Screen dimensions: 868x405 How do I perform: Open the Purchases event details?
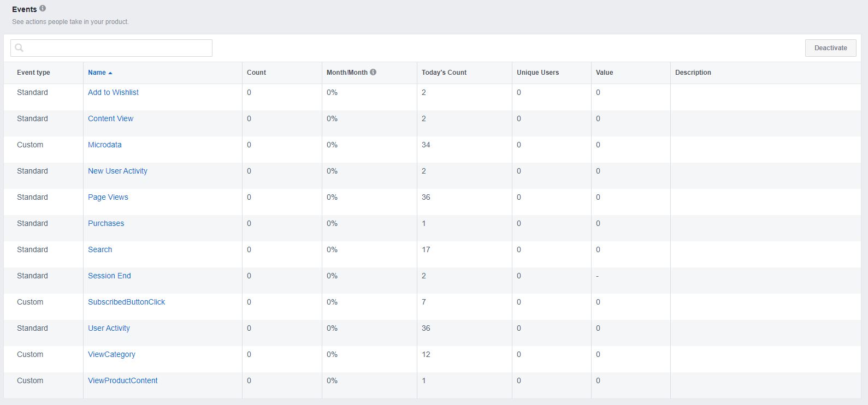click(x=106, y=223)
